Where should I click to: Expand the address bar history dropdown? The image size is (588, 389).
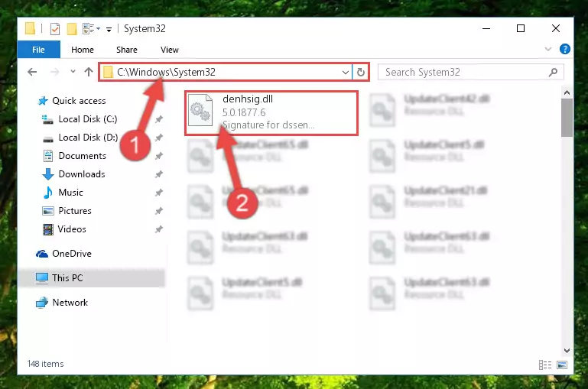click(x=346, y=72)
